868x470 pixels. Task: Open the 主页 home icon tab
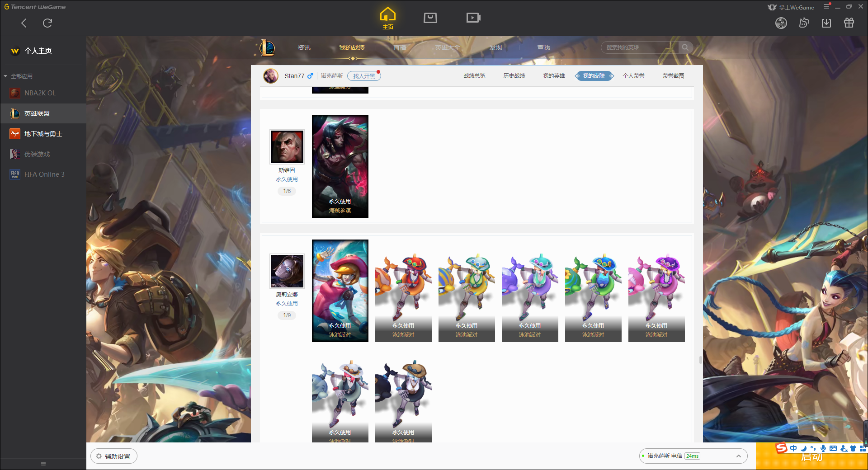[388, 19]
